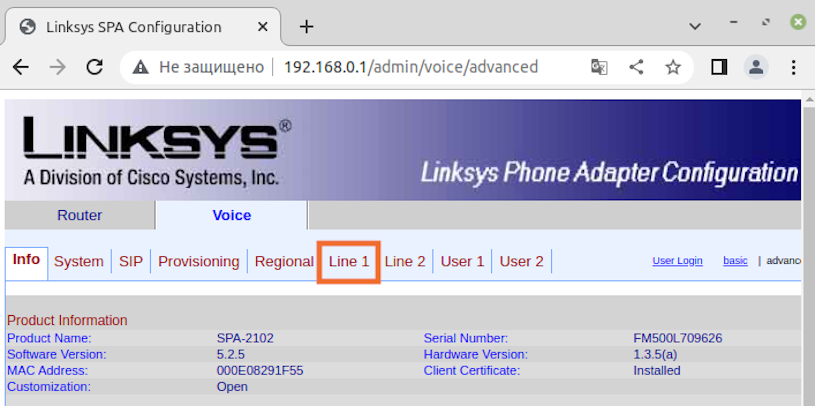Toggle the browser side panel icon
Screen dimensions: 815x406
[x=719, y=67]
